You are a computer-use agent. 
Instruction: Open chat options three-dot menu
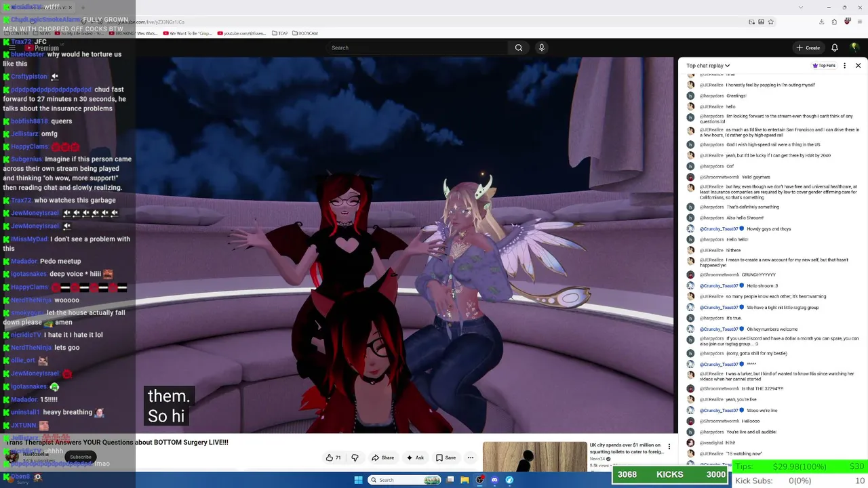tap(844, 66)
